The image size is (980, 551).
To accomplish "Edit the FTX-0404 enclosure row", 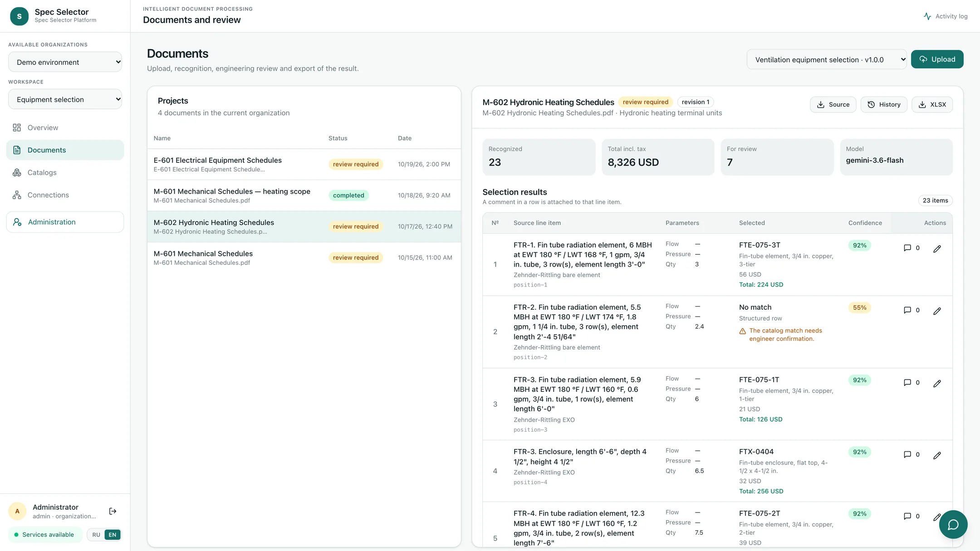I will (937, 455).
